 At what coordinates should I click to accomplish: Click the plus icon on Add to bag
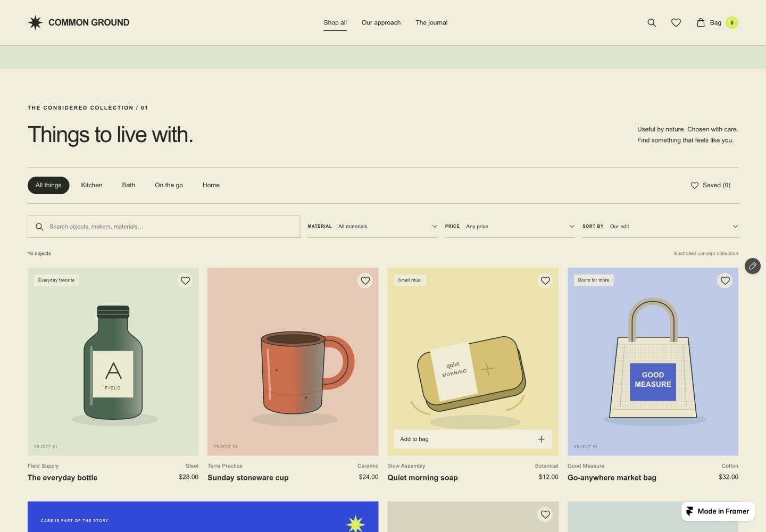click(x=541, y=439)
